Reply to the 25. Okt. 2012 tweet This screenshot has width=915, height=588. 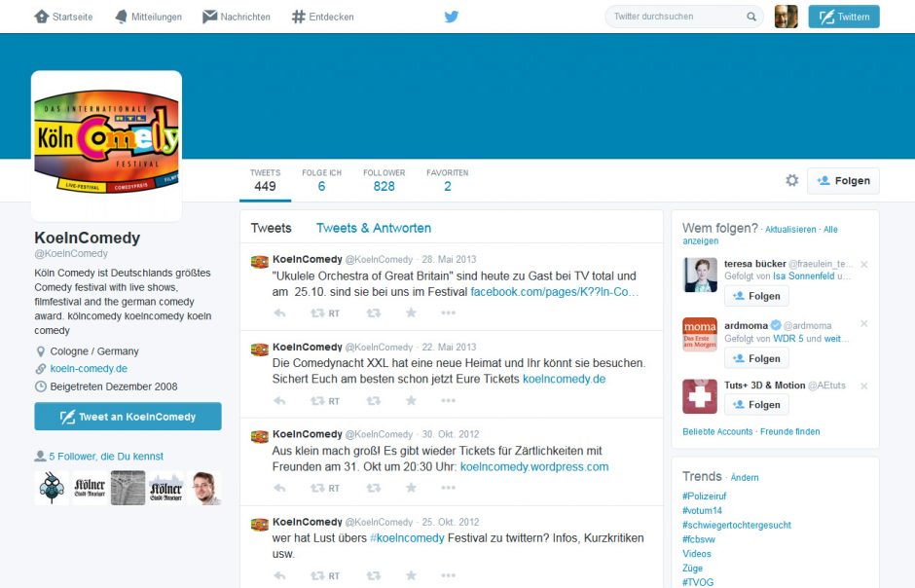tap(280, 575)
